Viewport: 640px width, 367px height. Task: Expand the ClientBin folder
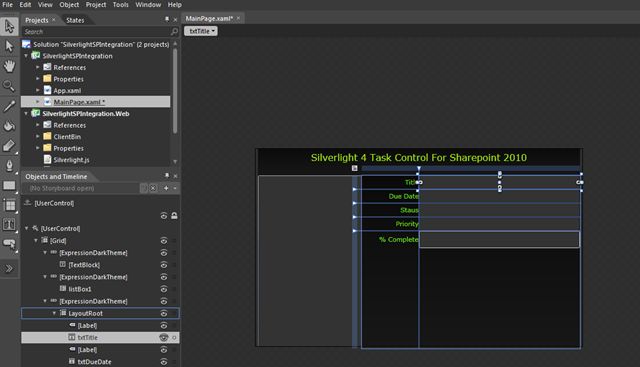point(38,136)
